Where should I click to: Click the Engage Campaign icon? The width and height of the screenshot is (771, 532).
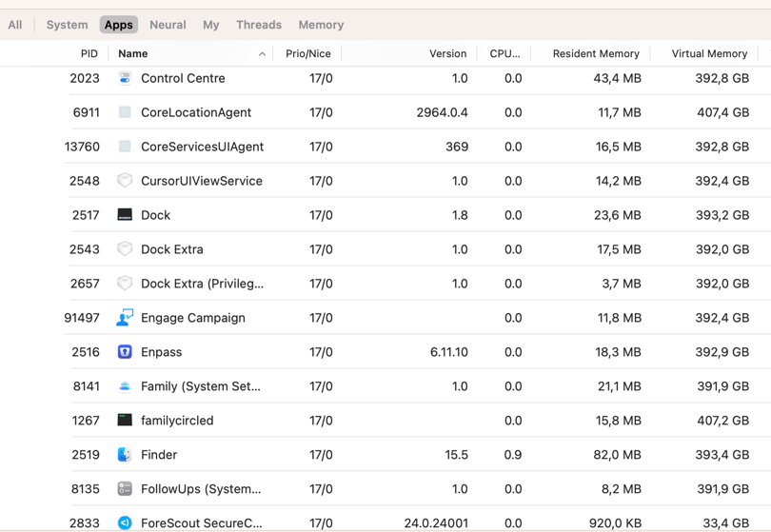125,318
